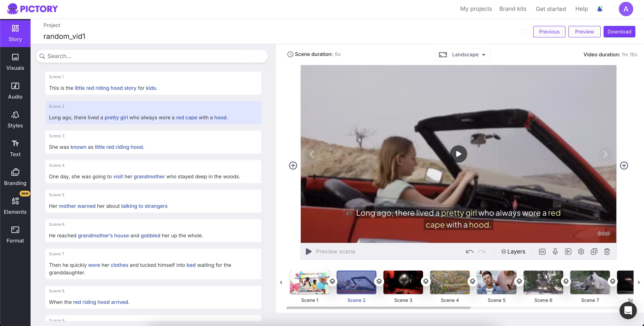The image size is (644, 326).
Task: Open Brand kits page
Action: point(513,9)
